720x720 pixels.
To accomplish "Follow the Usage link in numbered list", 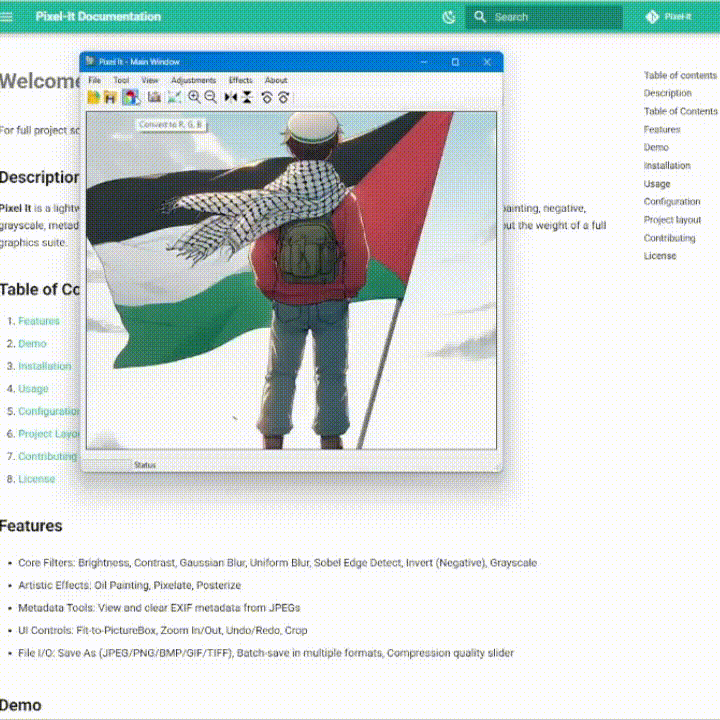I will point(33,388).
